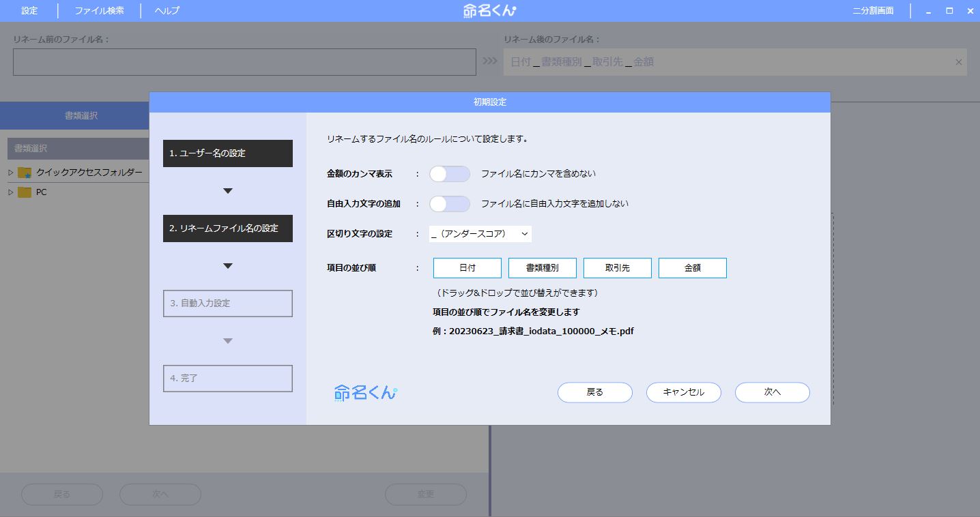Image resolution: width=980 pixels, height=517 pixels.
Task: Expand the PC tree node
Action: click(10, 192)
